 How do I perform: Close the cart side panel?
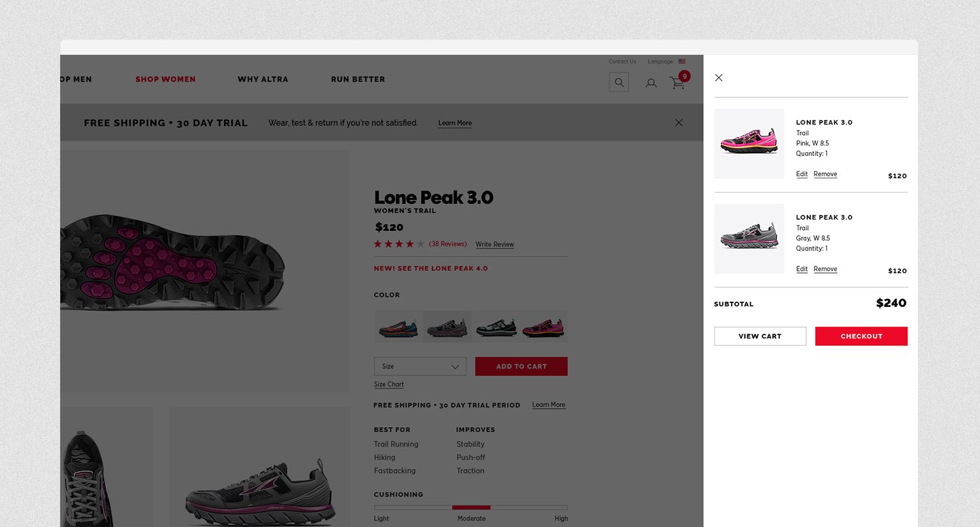pyautogui.click(x=719, y=78)
